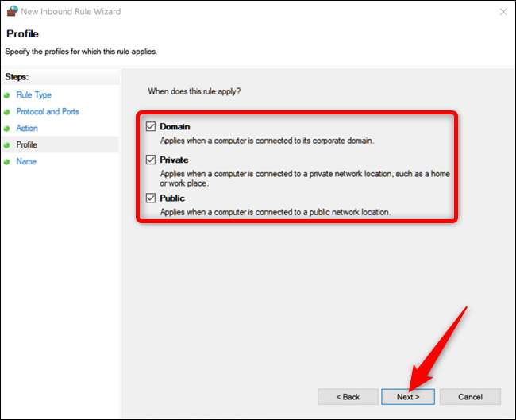
Task: Click the green bullet beside Rule Type
Action: 8,95
